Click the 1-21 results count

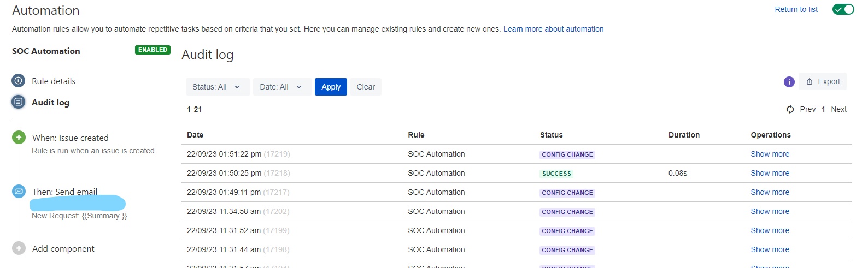coord(195,109)
